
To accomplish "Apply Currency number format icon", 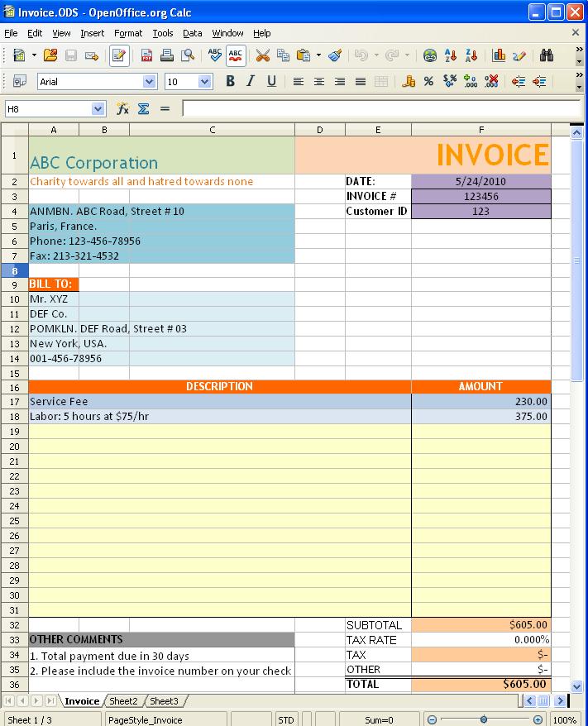I will pyautogui.click(x=409, y=82).
